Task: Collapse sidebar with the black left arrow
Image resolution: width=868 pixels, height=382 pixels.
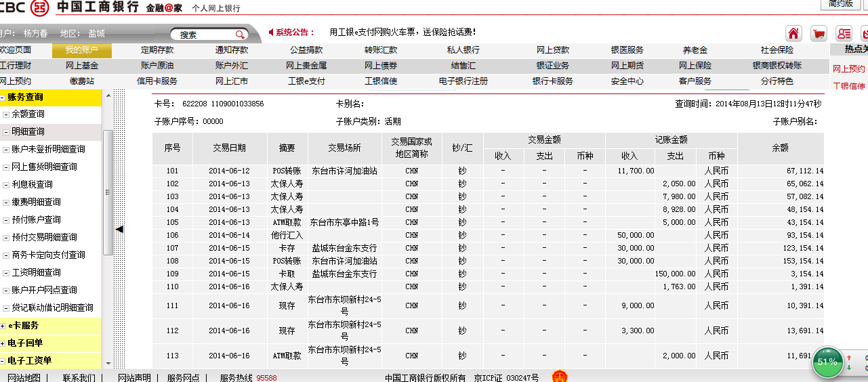Action: 119,230
